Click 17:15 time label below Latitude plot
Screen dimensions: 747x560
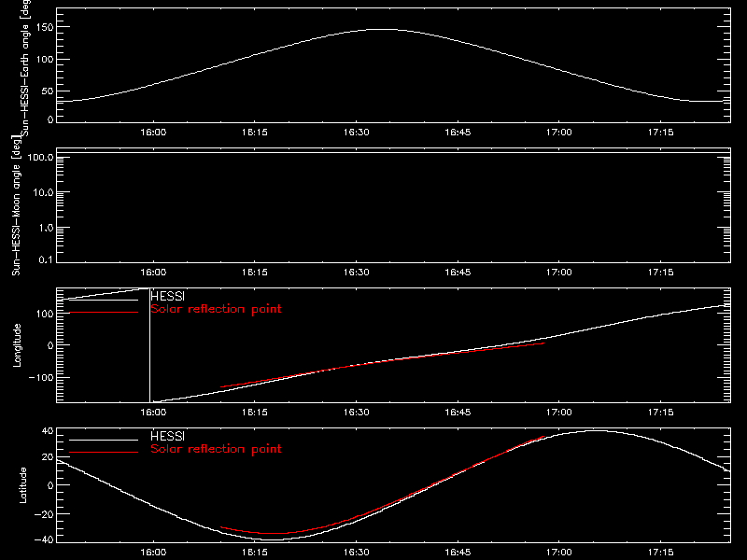click(660, 553)
